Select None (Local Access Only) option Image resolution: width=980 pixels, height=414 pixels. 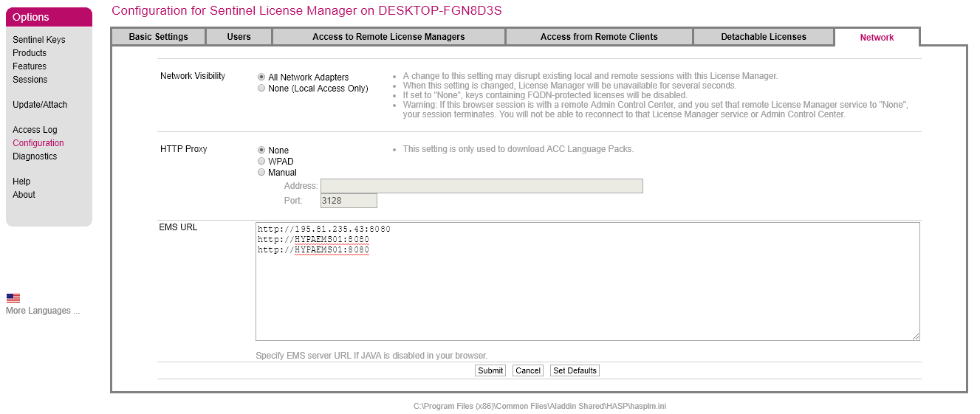pyautogui.click(x=261, y=88)
